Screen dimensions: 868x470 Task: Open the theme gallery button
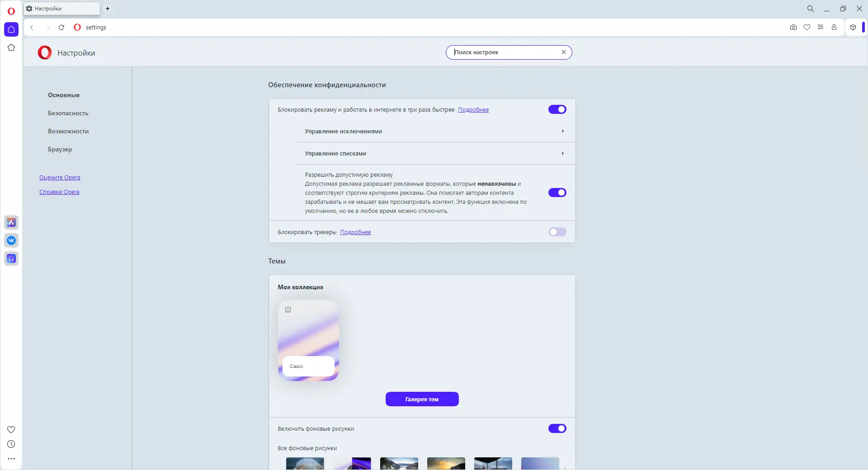click(x=422, y=399)
